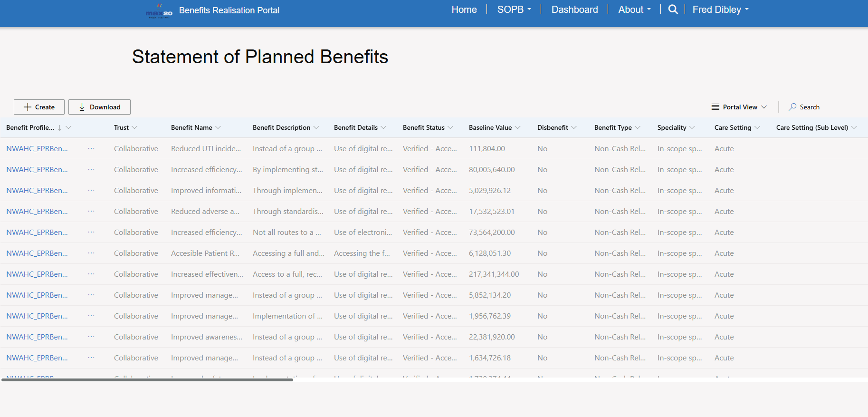
Task: Open Benefit Status column filter chevron
Action: click(x=450, y=128)
